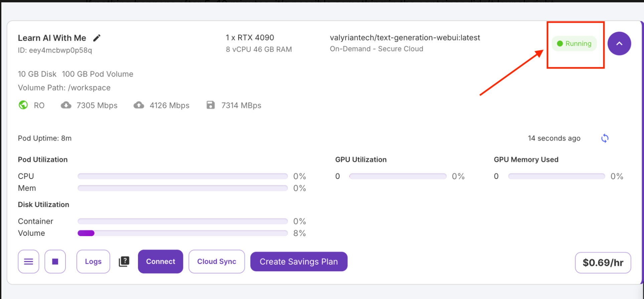Click the cloud download speed icon
The width and height of the screenshot is (644, 299).
coord(66,105)
